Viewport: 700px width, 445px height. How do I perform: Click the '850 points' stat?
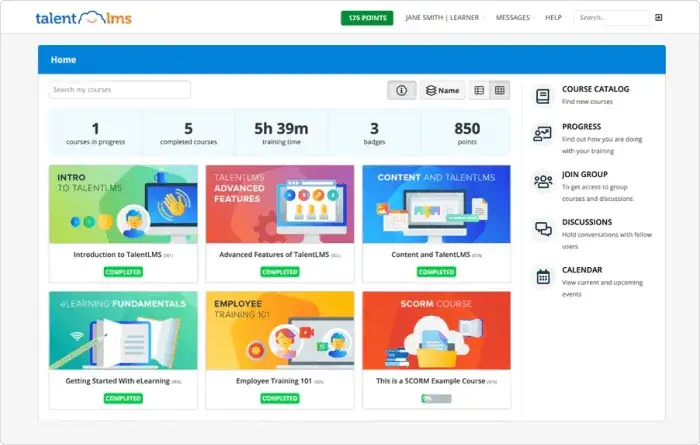click(467, 133)
